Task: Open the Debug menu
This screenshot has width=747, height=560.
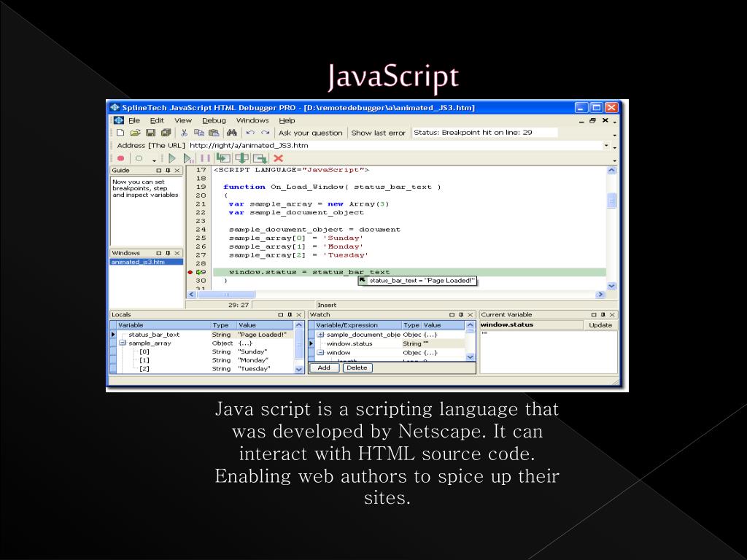Action: coord(214,120)
